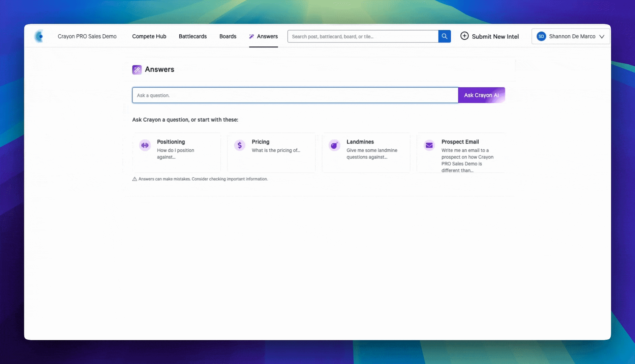635x364 pixels.
Task: Click the Submit New Intel link
Action: (x=495, y=36)
